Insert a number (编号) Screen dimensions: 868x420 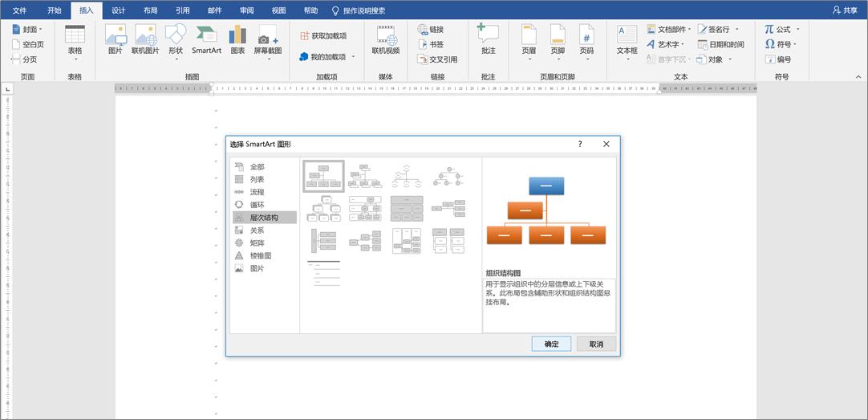pos(778,59)
